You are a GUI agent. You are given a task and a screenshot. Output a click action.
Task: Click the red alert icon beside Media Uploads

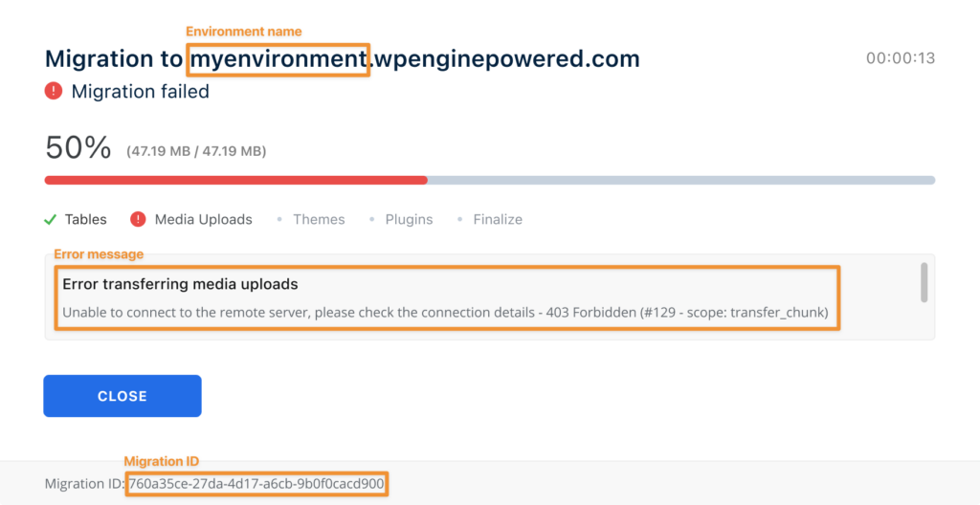click(137, 219)
